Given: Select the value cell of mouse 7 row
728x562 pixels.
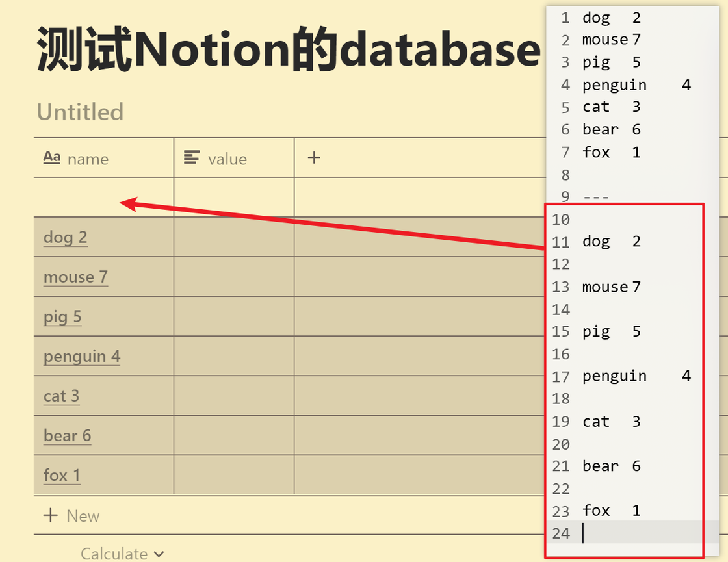Looking at the screenshot, I should [x=234, y=277].
